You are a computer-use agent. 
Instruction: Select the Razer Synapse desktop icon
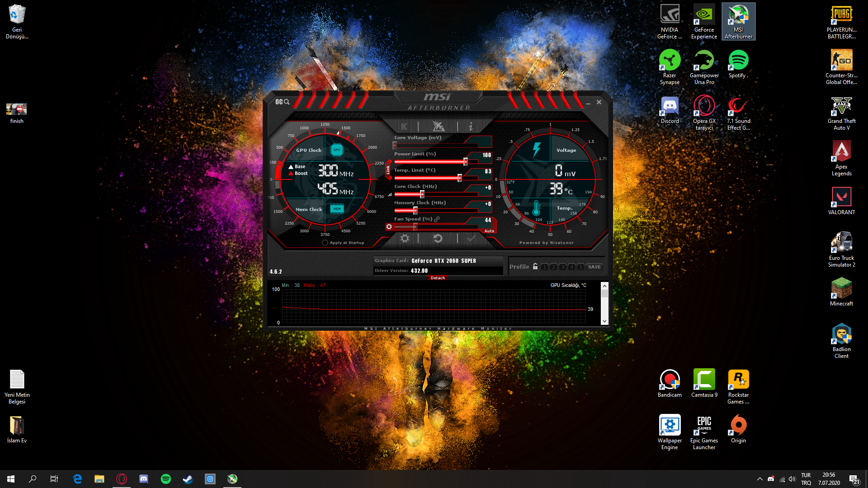coord(670,67)
